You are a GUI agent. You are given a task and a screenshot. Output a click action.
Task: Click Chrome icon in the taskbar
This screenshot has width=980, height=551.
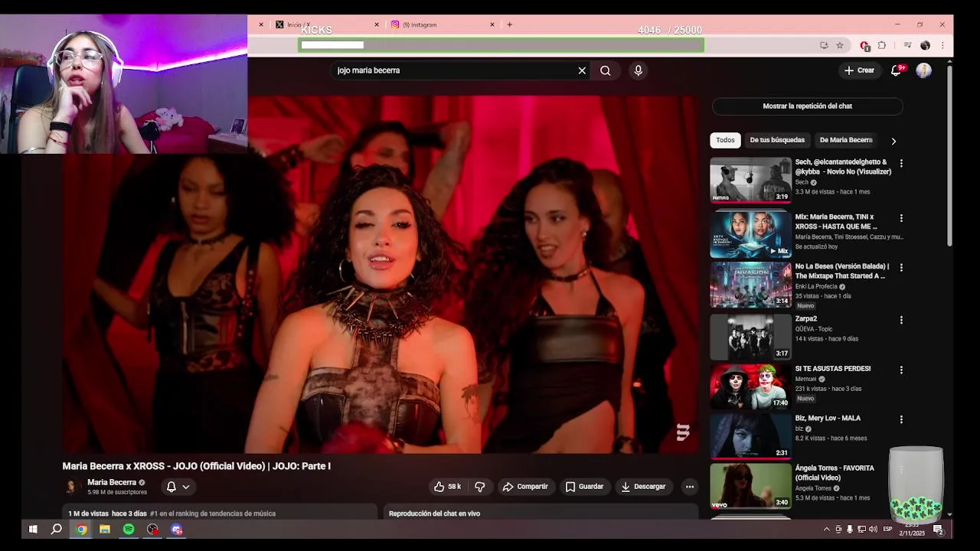pos(81,529)
